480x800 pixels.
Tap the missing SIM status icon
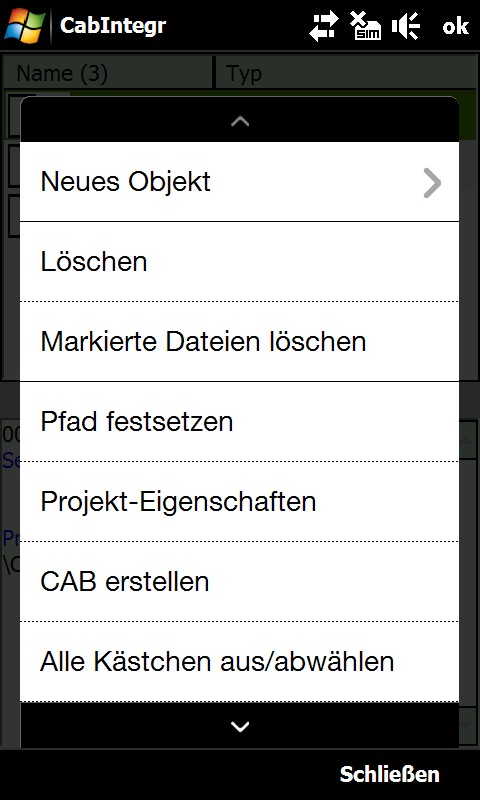365,26
